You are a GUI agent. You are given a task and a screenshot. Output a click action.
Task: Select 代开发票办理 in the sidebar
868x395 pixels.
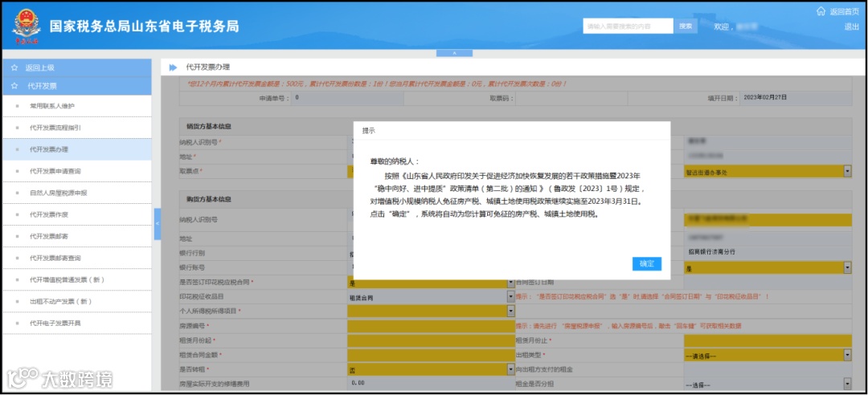pyautogui.click(x=77, y=149)
